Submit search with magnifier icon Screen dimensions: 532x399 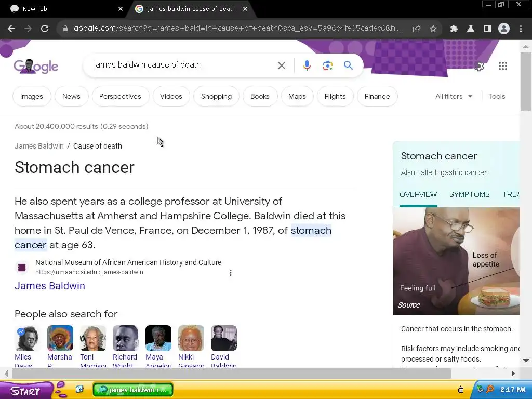[349, 65]
